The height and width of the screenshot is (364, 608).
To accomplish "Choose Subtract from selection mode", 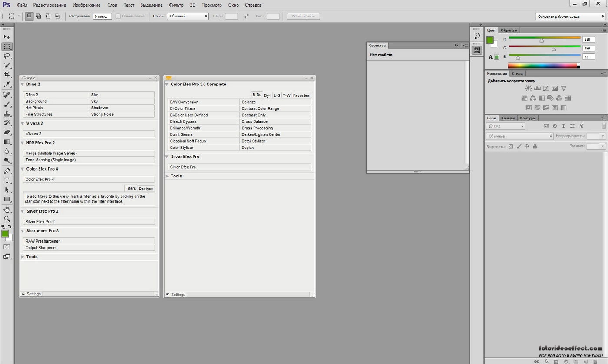I will 48,16.
